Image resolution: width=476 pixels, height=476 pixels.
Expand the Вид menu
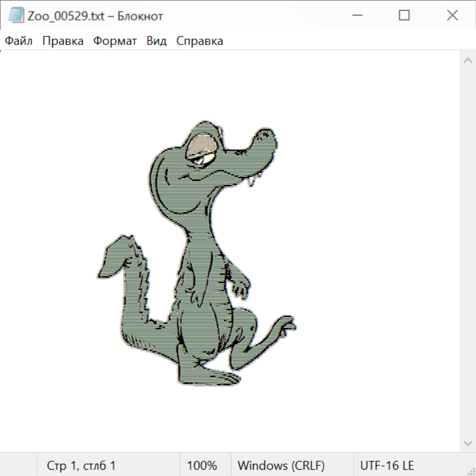tap(157, 41)
